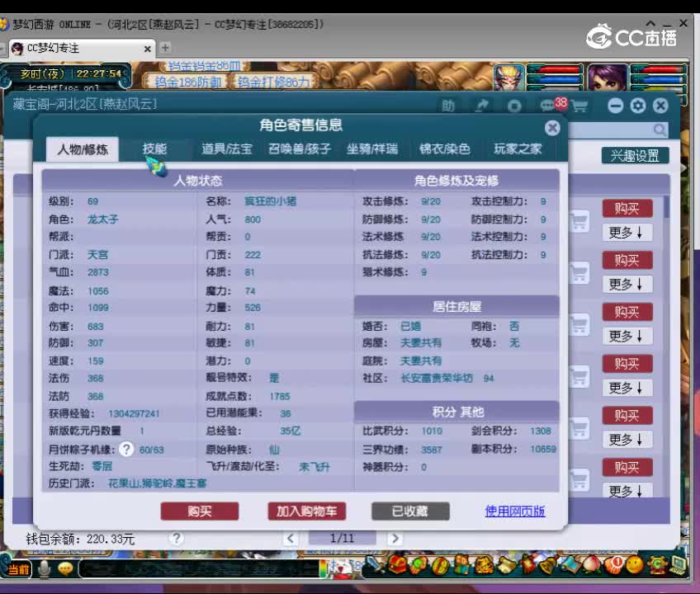Click 购买 on the second listing
The height and width of the screenshot is (594, 700).
pos(627,260)
